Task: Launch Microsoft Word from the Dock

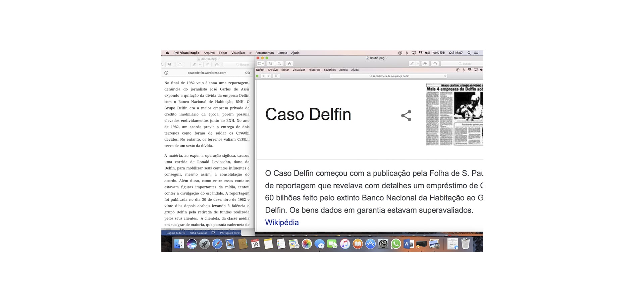Action: (409, 244)
